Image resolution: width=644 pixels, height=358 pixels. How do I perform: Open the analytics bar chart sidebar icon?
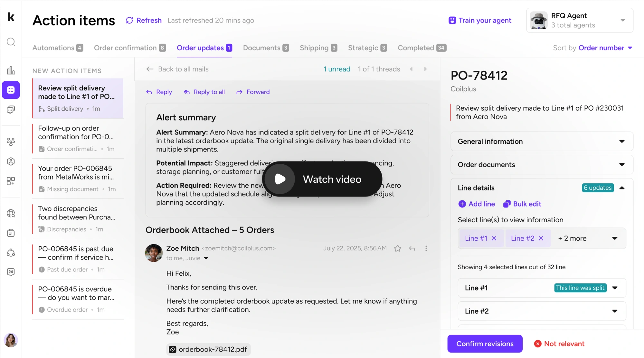pyautogui.click(x=11, y=70)
